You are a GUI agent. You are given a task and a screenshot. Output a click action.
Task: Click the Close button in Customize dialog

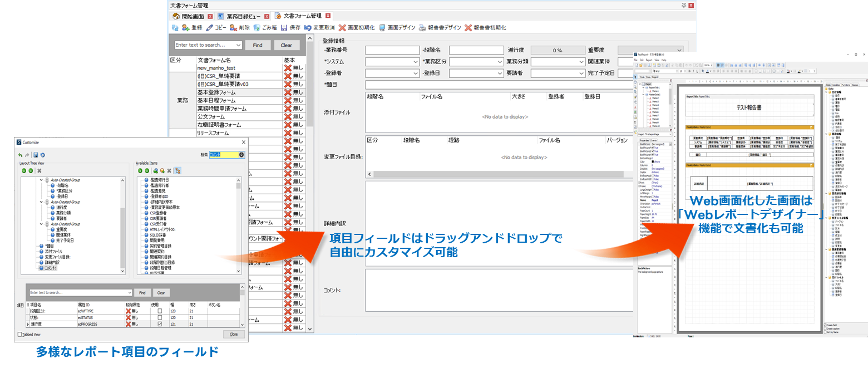click(234, 335)
